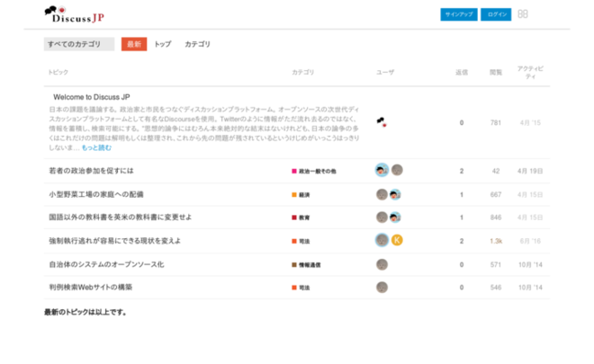
Task: Click the 政治一般その他 category badge
Action: point(314,171)
